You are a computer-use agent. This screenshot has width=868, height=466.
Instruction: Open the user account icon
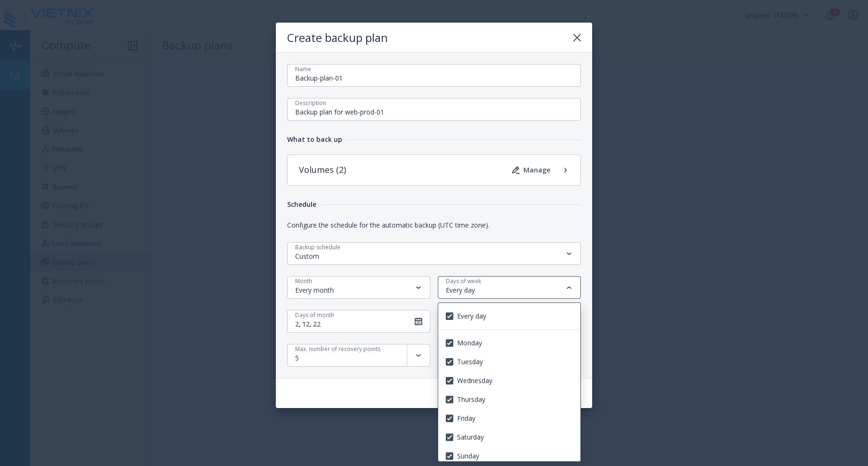point(852,15)
